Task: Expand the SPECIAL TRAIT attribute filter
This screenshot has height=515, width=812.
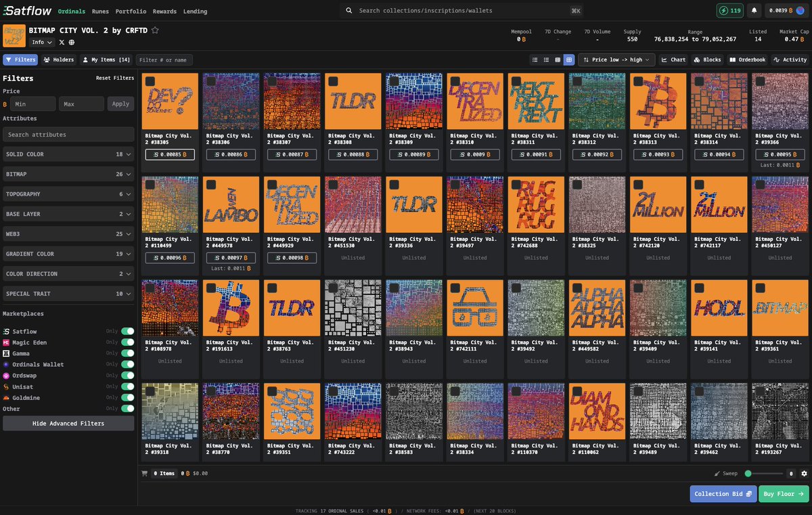Action: 68,294
